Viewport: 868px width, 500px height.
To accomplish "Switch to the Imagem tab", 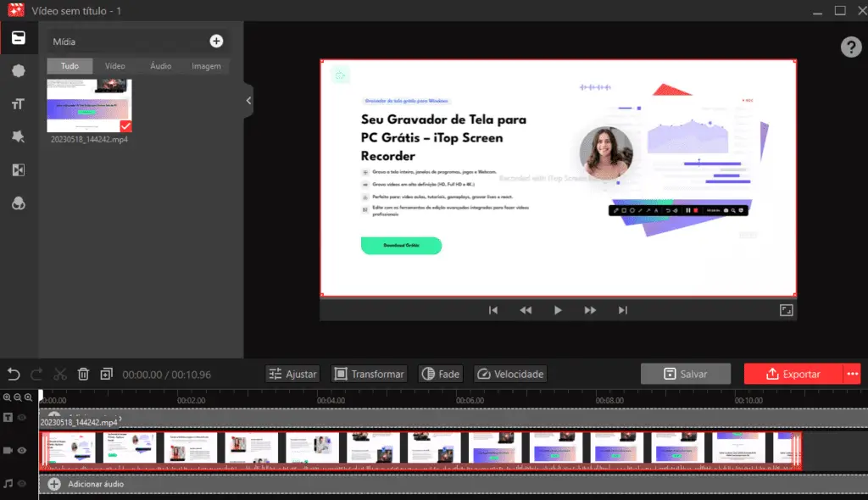I will pyautogui.click(x=206, y=66).
